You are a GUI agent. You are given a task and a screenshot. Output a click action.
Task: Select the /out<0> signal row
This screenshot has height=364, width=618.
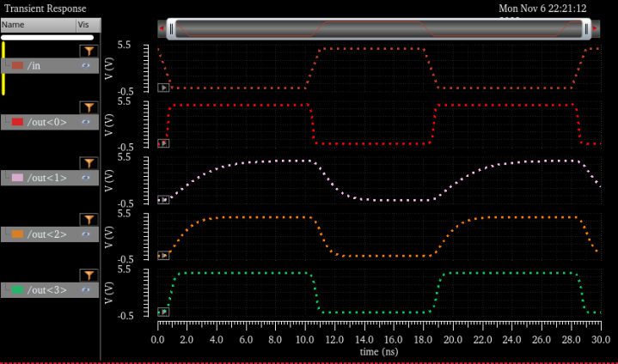(50, 122)
